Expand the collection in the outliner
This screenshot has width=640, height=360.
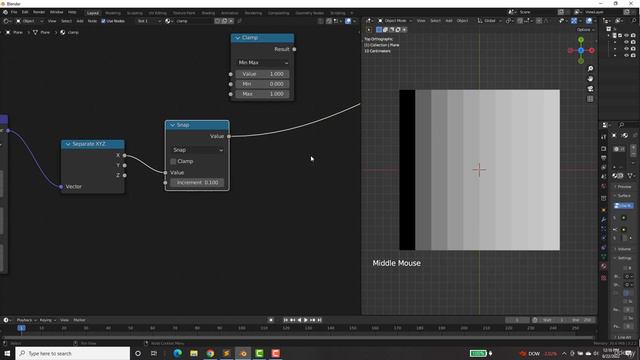609,36
